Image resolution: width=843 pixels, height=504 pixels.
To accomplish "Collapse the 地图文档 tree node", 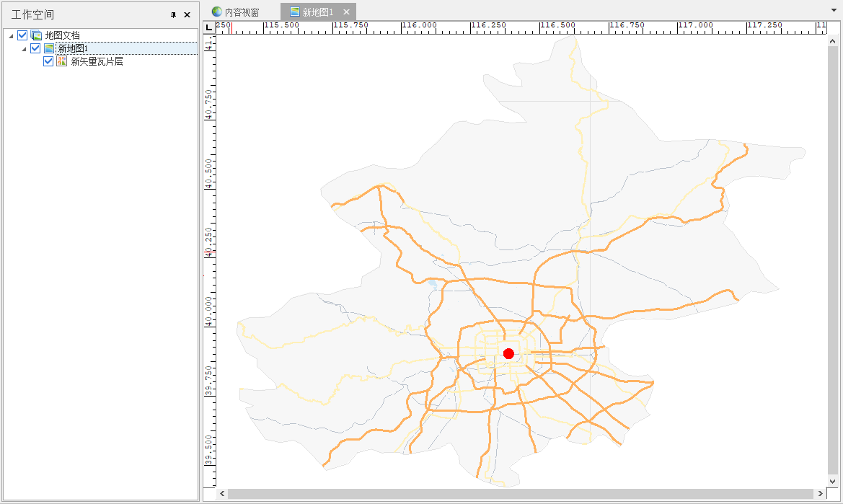I will pyautogui.click(x=11, y=36).
